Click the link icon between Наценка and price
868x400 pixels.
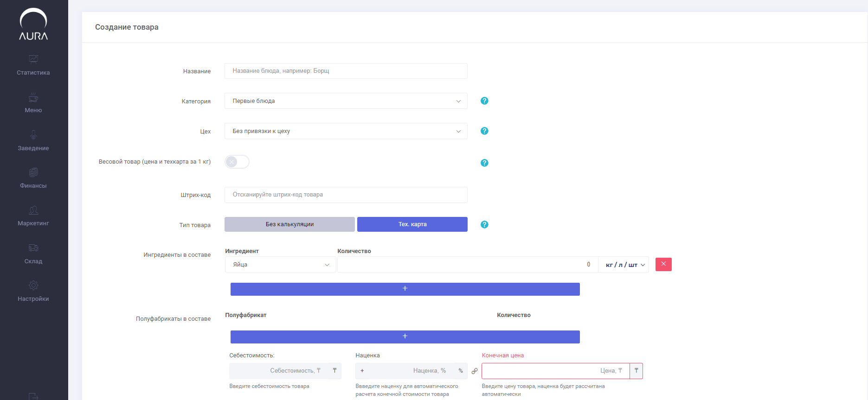click(475, 371)
